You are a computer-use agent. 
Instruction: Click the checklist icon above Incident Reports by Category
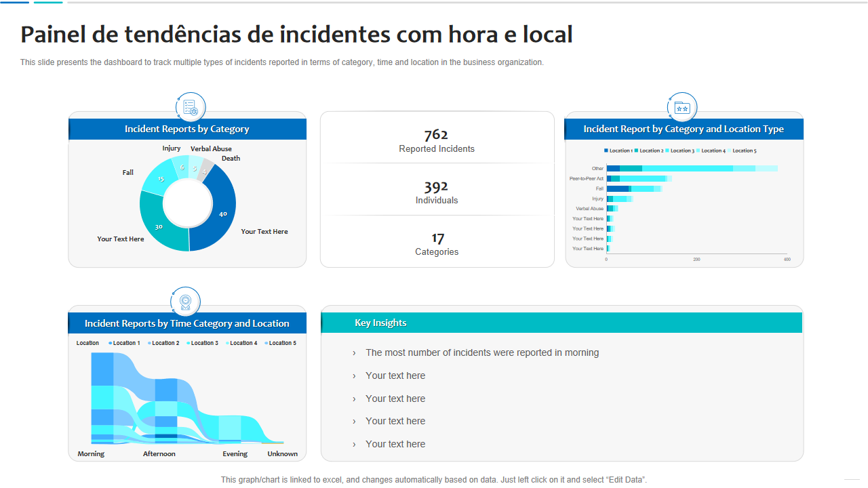[190, 108]
